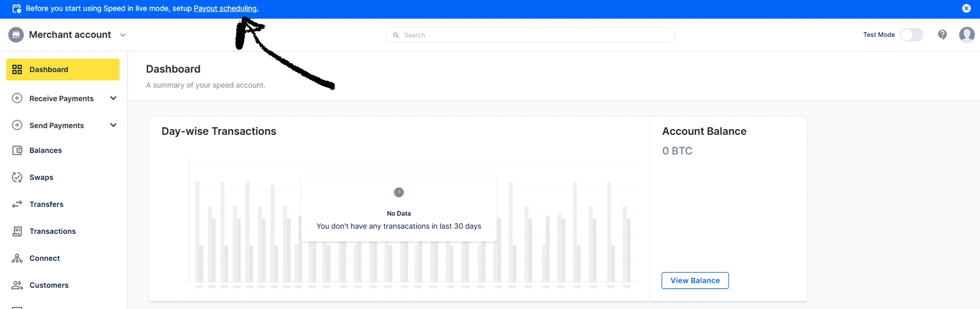This screenshot has width=980, height=309.
Task: Click the Customers people icon
Action: tap(17, 285)
